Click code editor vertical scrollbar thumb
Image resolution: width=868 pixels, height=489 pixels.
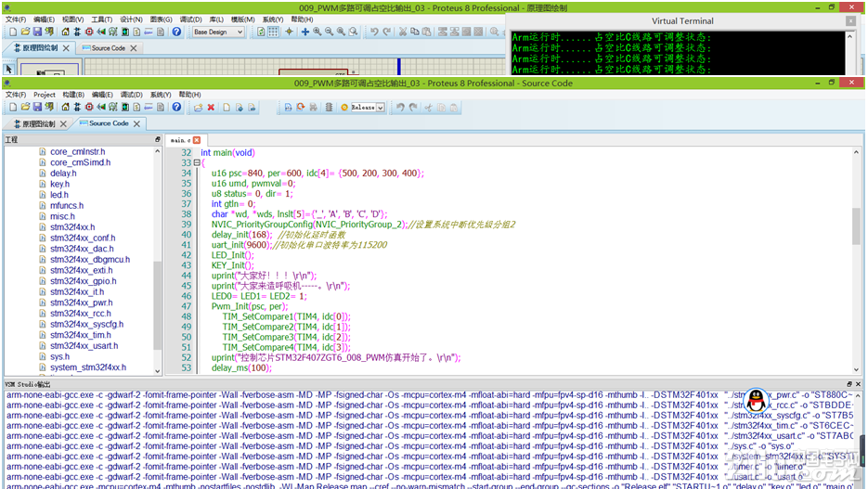(856, 225)
